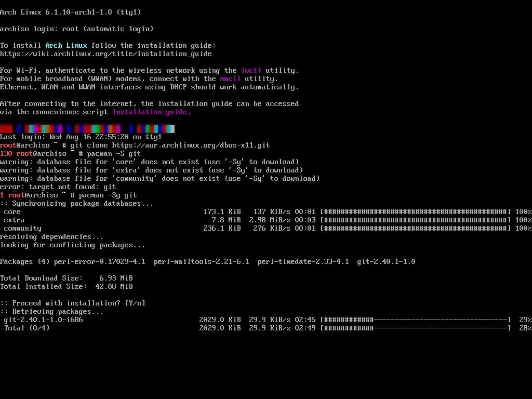
Task: Click the 'extra' database progress bar
Action: 416,220
